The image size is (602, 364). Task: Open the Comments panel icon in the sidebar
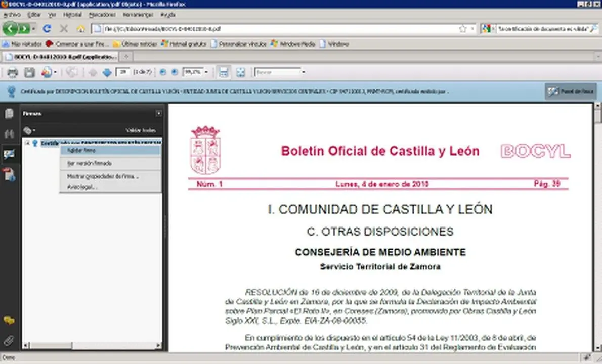(9, 321)
